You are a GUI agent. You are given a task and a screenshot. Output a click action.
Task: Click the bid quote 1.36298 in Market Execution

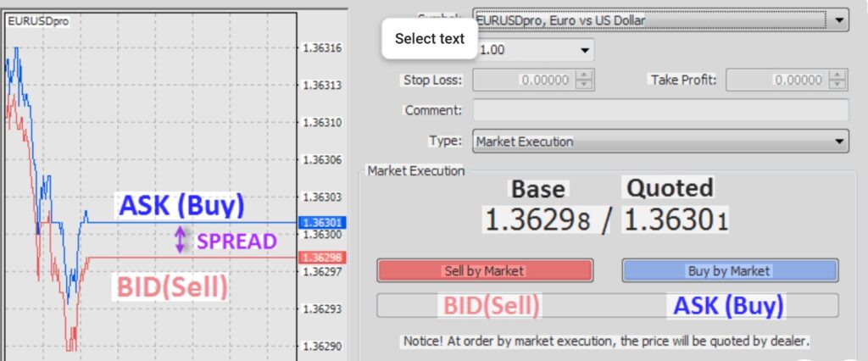click(x=538, y=219)
